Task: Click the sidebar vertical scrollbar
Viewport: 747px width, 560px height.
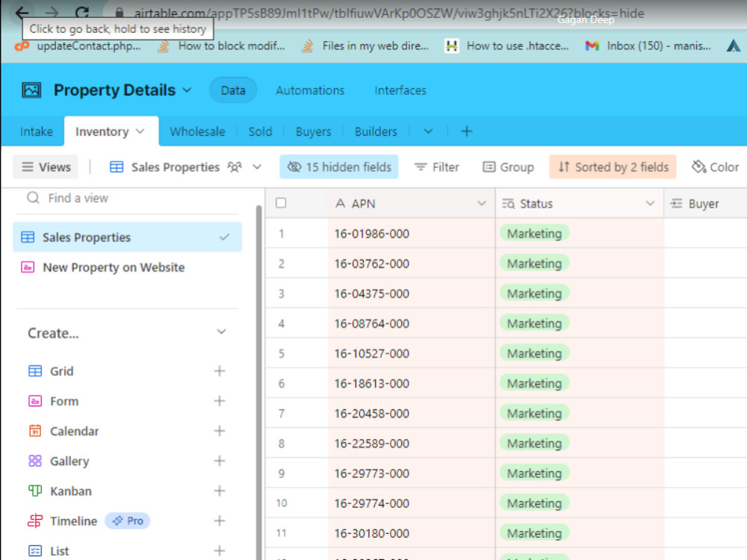Action: click(x=258, y=381)
